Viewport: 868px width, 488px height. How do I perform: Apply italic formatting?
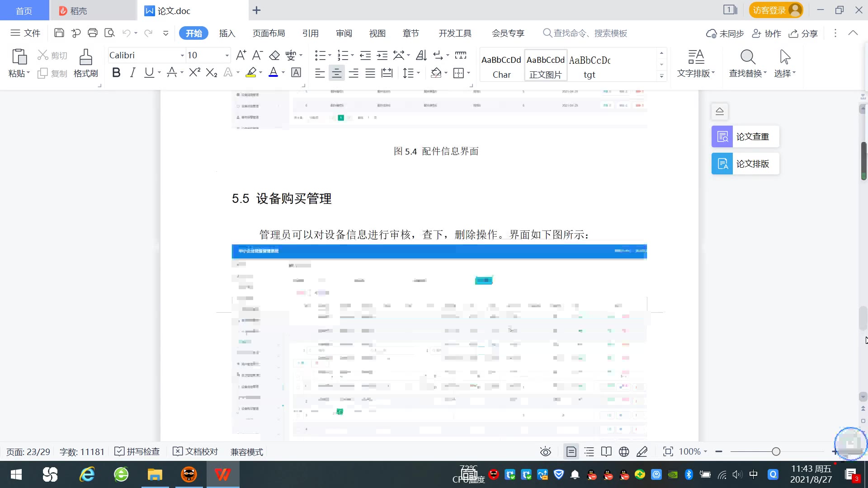(x=132, y=73)
